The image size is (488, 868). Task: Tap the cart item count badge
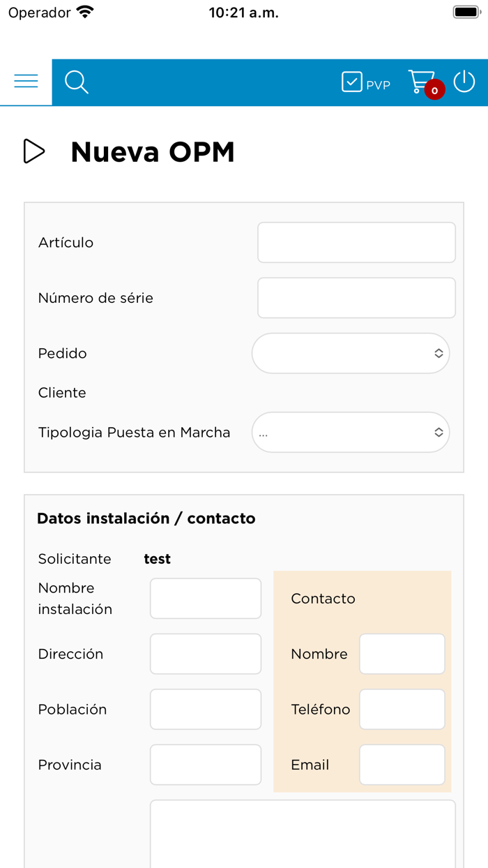(435, 91)
